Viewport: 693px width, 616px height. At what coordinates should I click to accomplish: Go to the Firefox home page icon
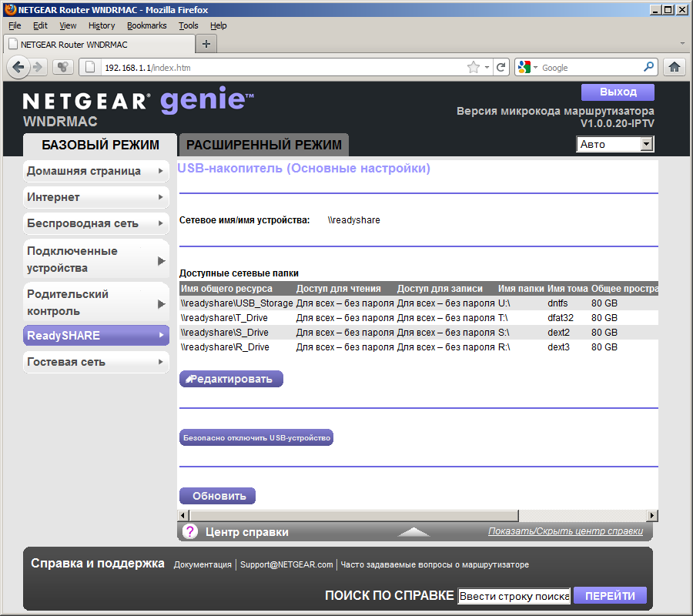tap(674, 67)
